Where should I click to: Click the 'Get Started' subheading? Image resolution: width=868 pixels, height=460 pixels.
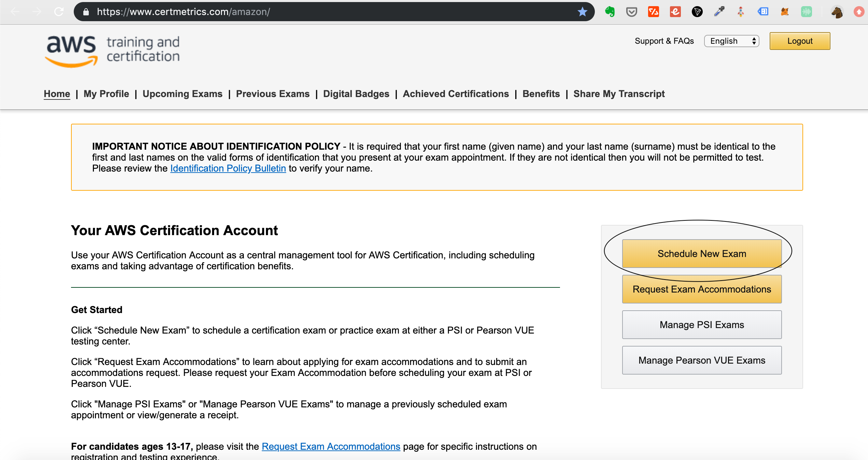(97, 310)
